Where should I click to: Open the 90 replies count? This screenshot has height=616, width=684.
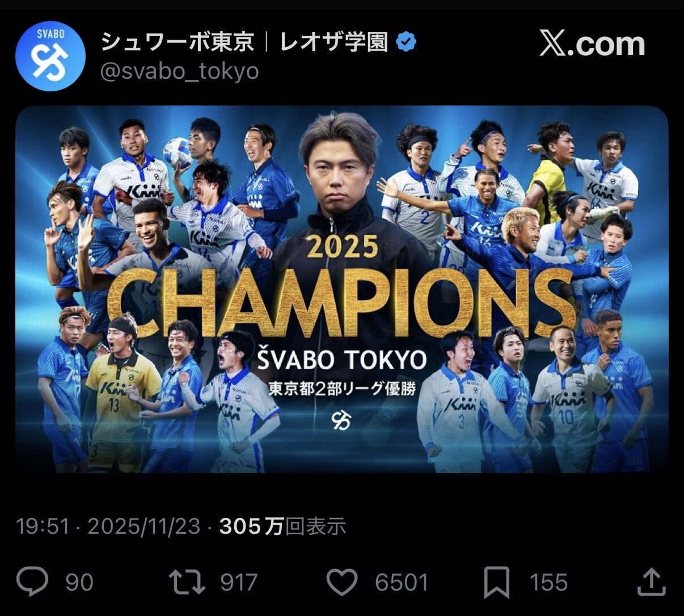click(79, 583)
